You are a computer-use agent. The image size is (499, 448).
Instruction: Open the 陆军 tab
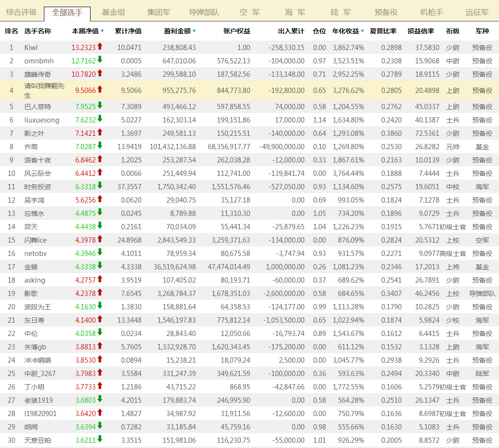341,12
